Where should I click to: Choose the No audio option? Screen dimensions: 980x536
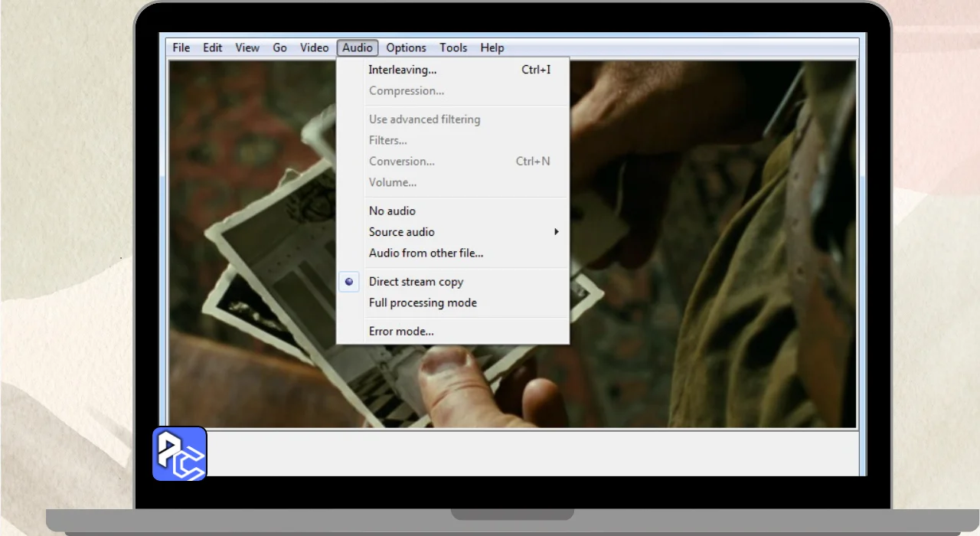[392, 211]
